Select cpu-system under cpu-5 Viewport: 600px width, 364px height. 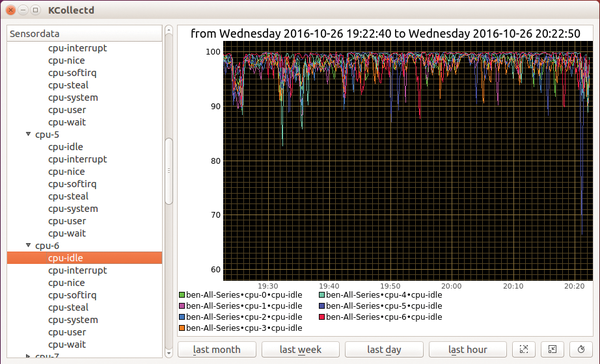tap(73, 209)
